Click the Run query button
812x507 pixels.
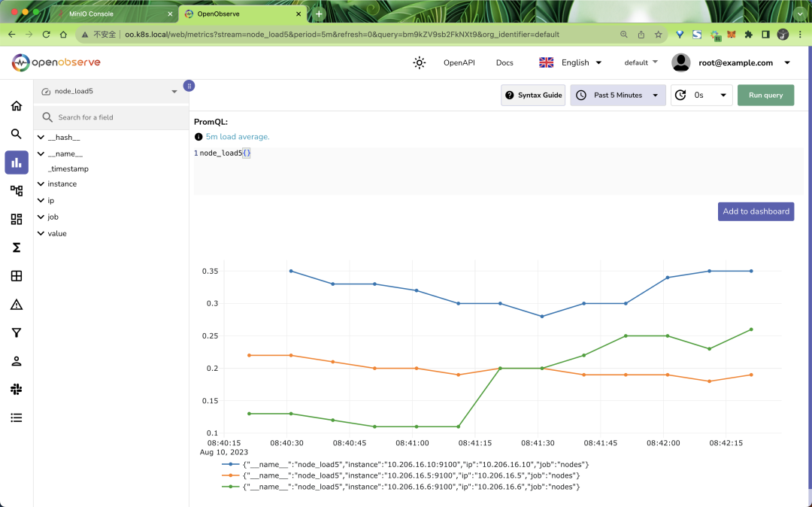[x=765, y=96]
